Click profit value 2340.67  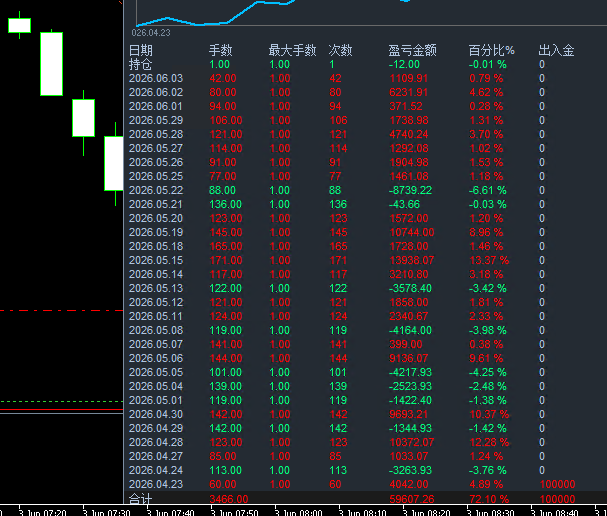click(x=408, y=316)
